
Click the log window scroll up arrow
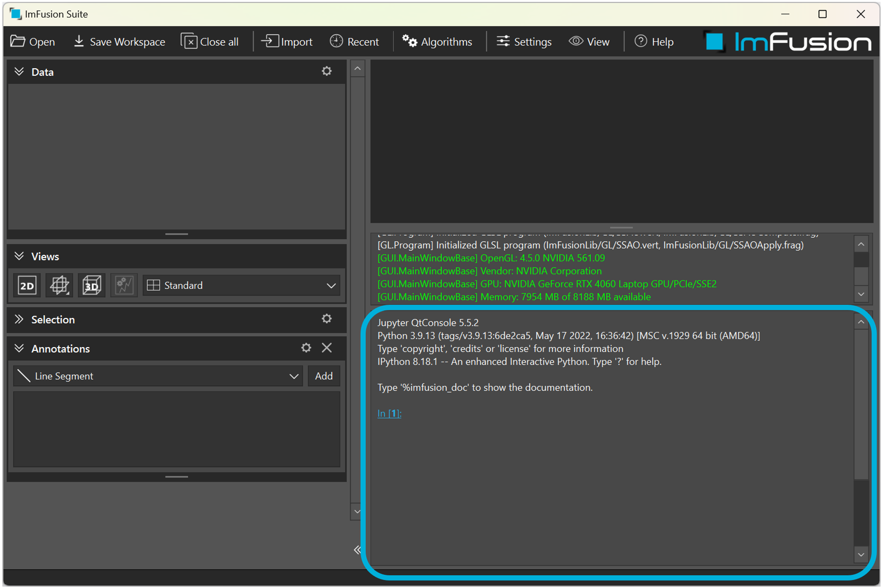click(861, 244)
